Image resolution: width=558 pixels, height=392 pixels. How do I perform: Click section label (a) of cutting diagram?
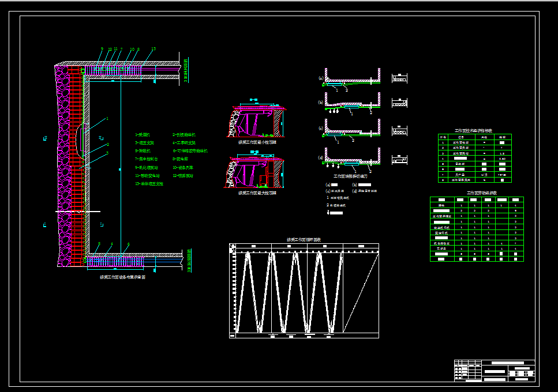(321, 78)
